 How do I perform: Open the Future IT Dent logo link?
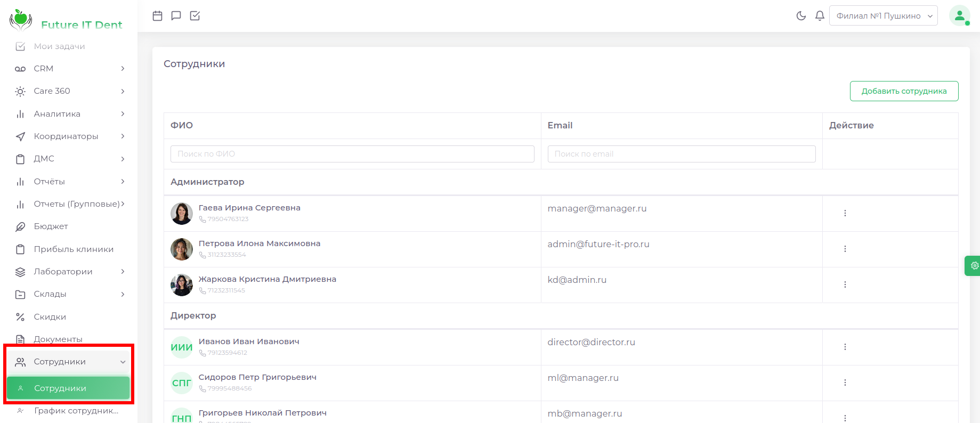point(66,21)
